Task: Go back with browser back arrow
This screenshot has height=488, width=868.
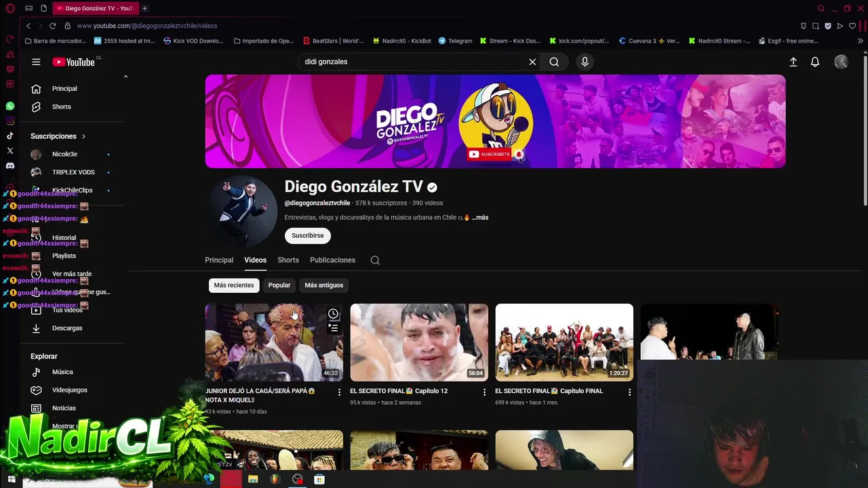Action: pyautogui.click(x=28, y=26)
